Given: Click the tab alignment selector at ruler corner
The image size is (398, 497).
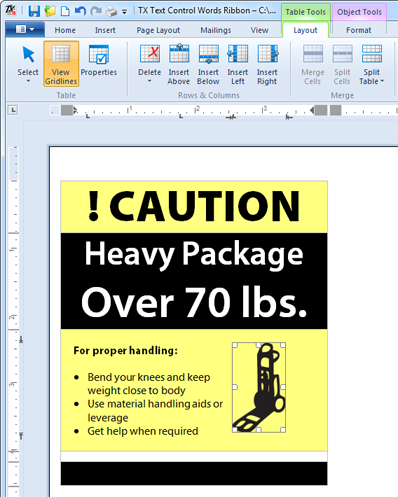Looking at the screenshot, I should [x=13, y=110].
